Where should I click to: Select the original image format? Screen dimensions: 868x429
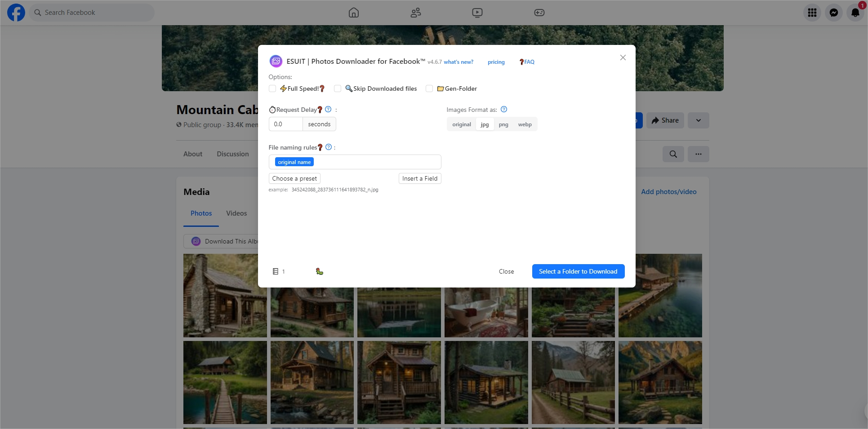click(462, 124)
